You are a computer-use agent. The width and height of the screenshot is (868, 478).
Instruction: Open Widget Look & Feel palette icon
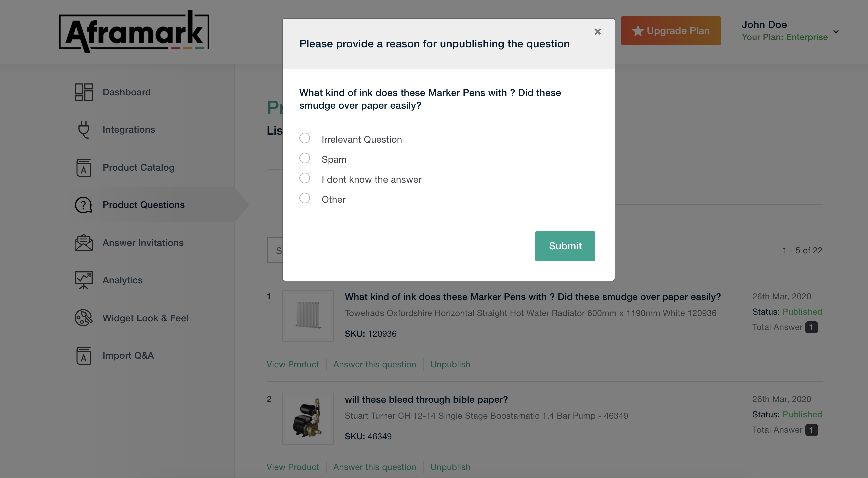click(x=83, y=318)
